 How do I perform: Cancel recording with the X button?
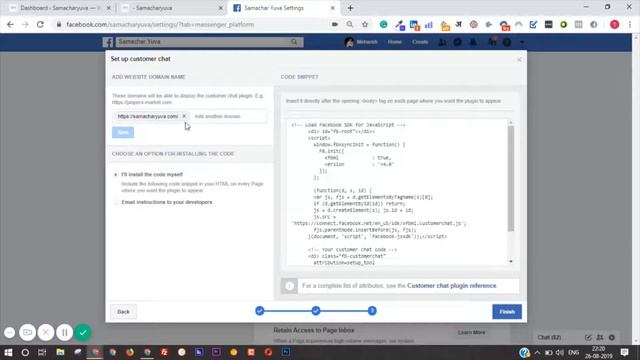pyautogui.click(x=46, y=332)
